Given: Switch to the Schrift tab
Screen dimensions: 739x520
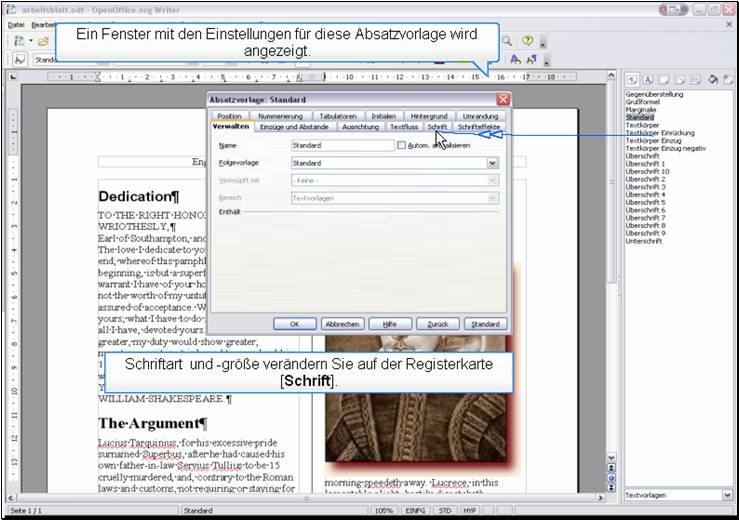Looking at the screenshot, I should [437, 127].
